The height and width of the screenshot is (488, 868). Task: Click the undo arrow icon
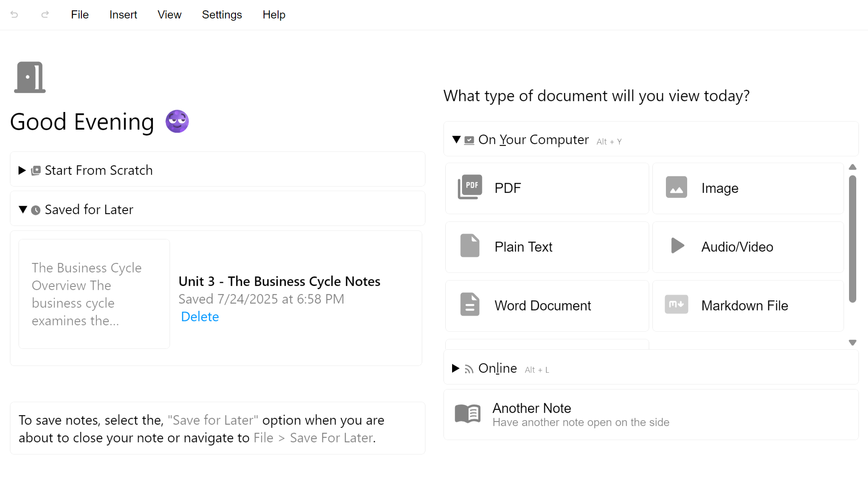point(14,14)
